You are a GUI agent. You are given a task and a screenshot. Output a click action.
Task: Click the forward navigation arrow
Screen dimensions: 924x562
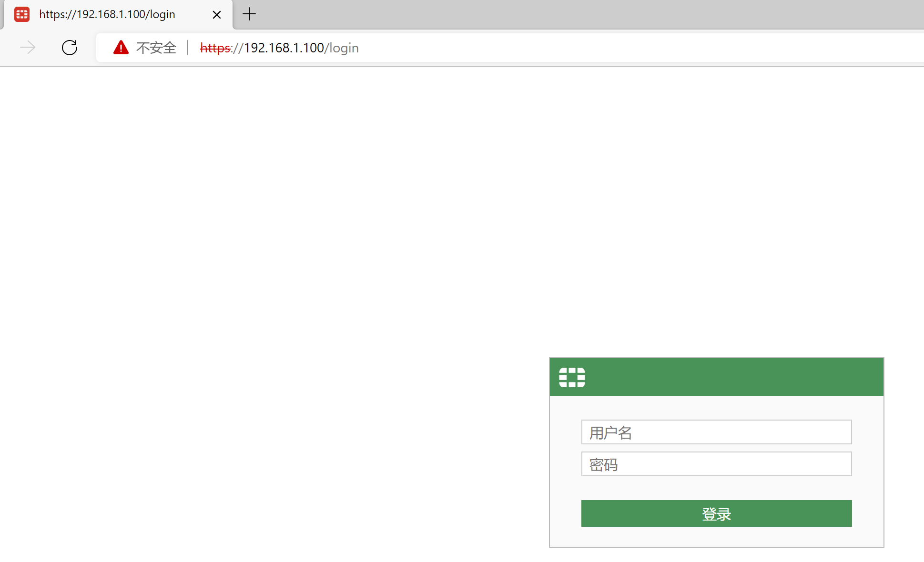pyautogui.click(x=28, y=48)
